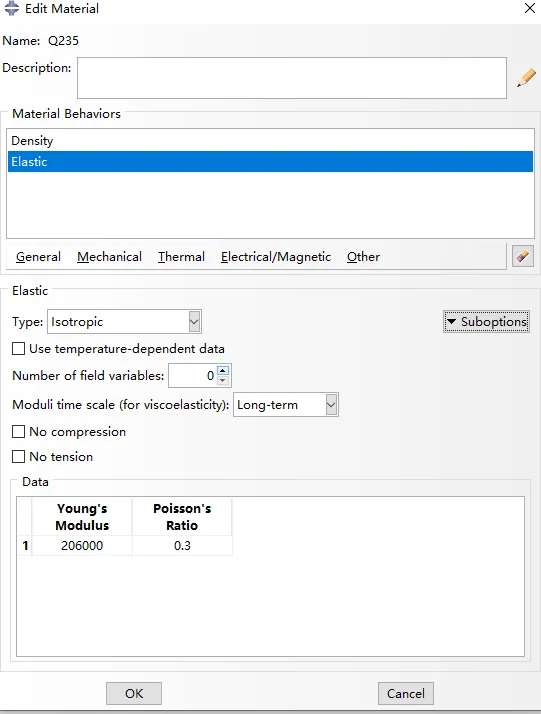Toggle the No compression checkbox
Image resolution: width=541 pixels, height=714 pixels.
[x=18, y=432]
